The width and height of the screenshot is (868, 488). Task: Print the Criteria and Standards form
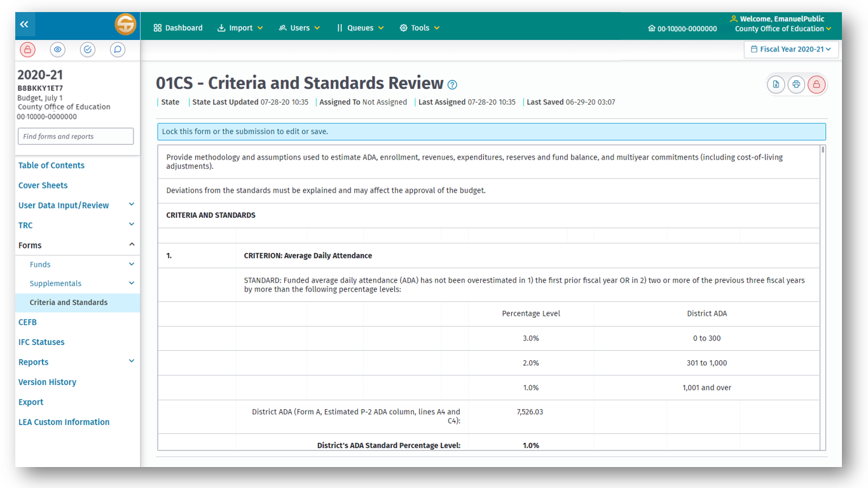(796, 84)
